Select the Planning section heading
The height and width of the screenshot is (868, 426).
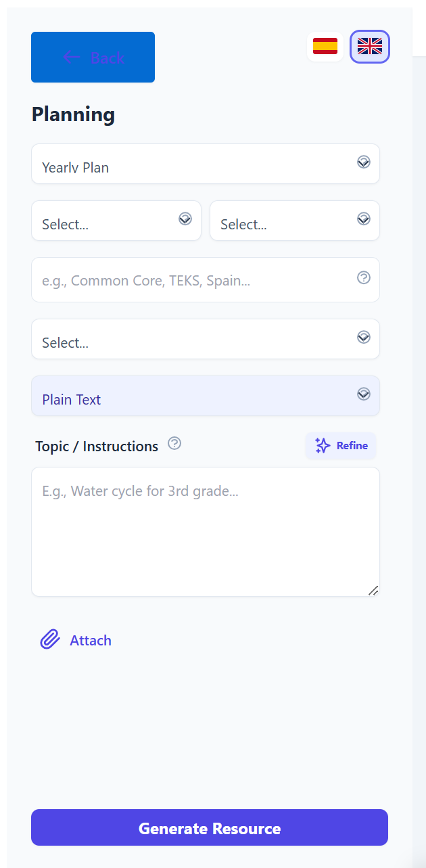click(x=73, y=114)
